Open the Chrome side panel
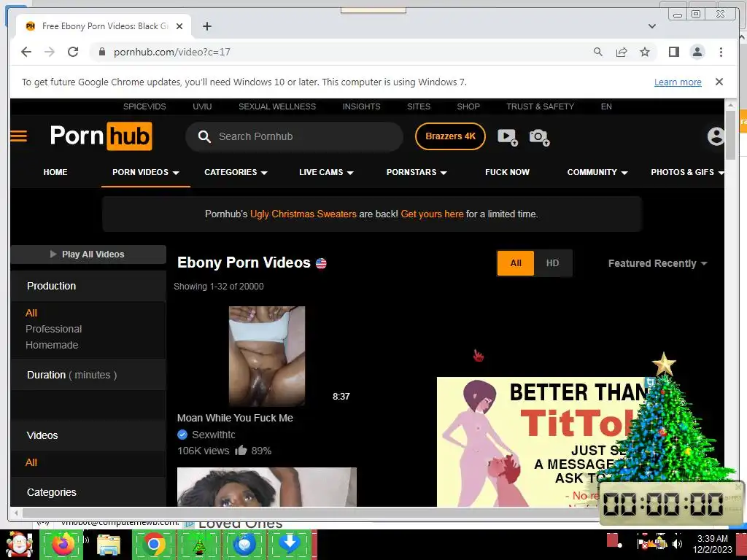This screenshot has width=747, height=560. click(673, 52)
